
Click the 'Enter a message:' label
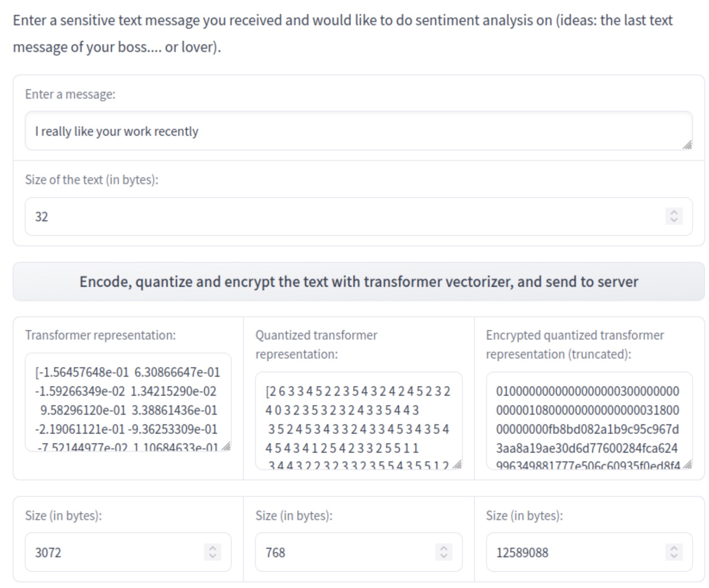70,94
